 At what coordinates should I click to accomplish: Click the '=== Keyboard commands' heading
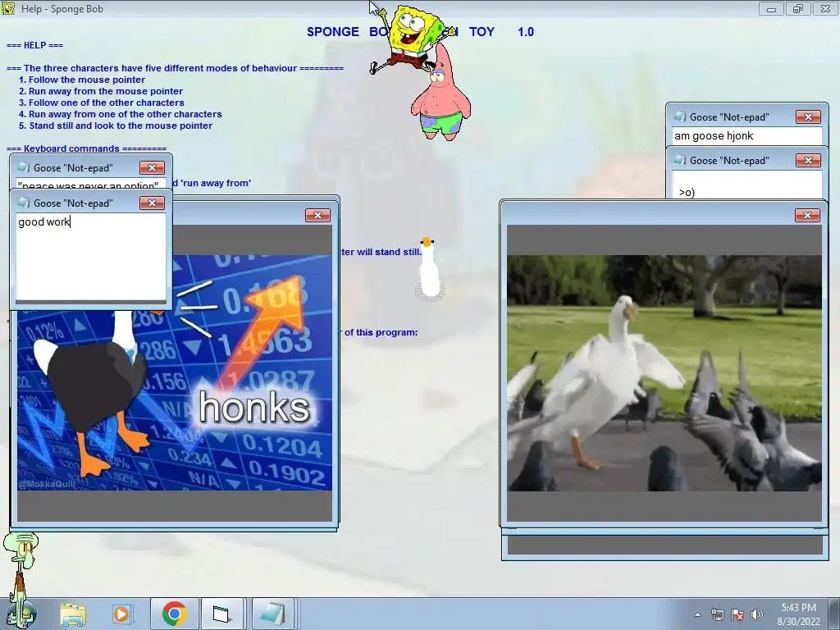pyautogui.click(x=86, y=148)
